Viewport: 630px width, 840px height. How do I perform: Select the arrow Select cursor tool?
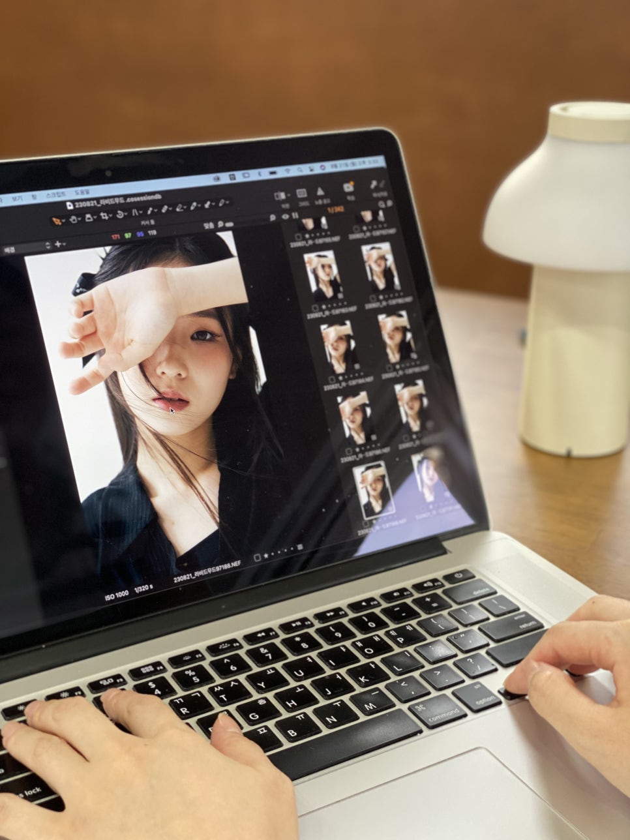[57, 221]
